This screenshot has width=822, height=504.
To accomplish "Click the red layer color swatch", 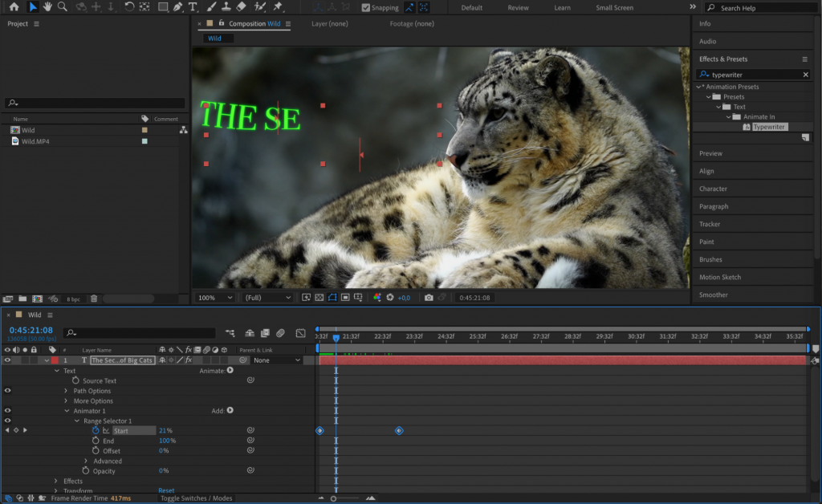I will click(55, 360).
